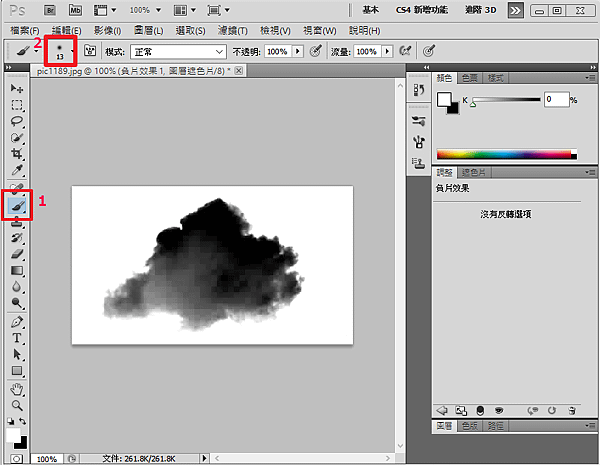Select the Blur tool
This screenshot has width=600, height=465.
tap(17, 287)
